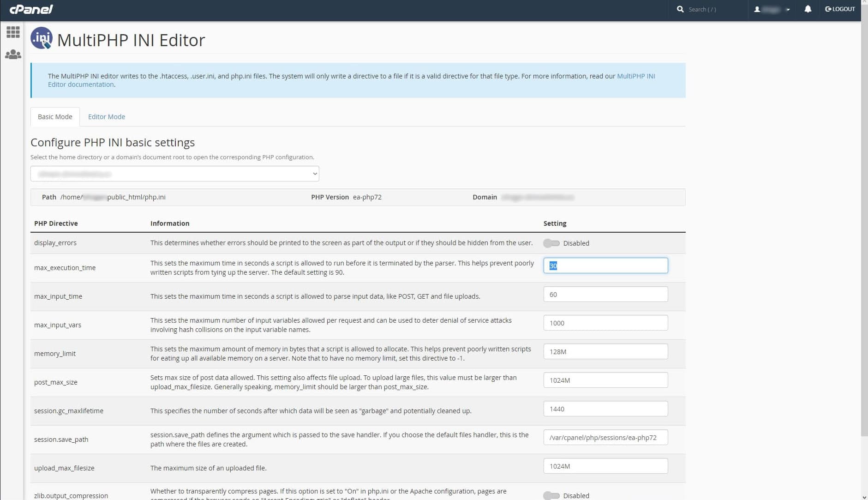Log out using the LOGOUT button

(x=840, y=9)
